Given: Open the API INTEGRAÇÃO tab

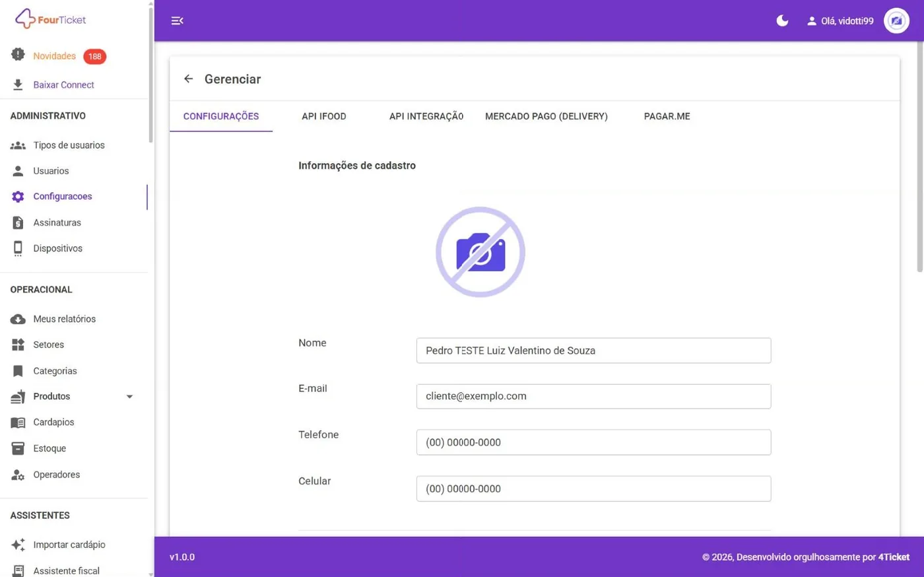Looking at the screenshot, I should [x=426, y=116].
